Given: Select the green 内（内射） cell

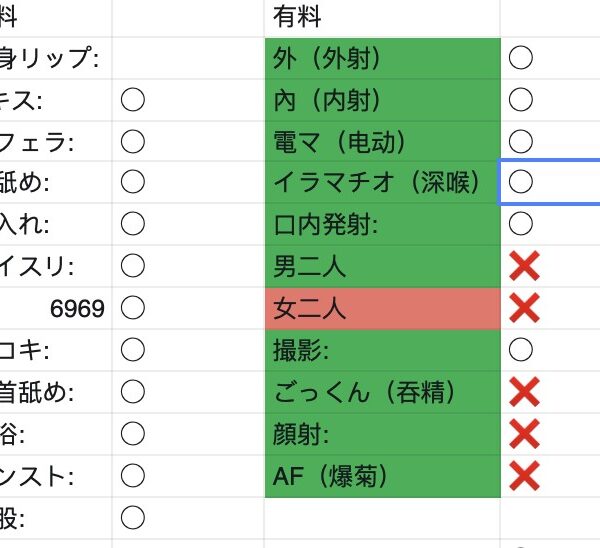Looking at the screenshot, I should coord(382,100).
